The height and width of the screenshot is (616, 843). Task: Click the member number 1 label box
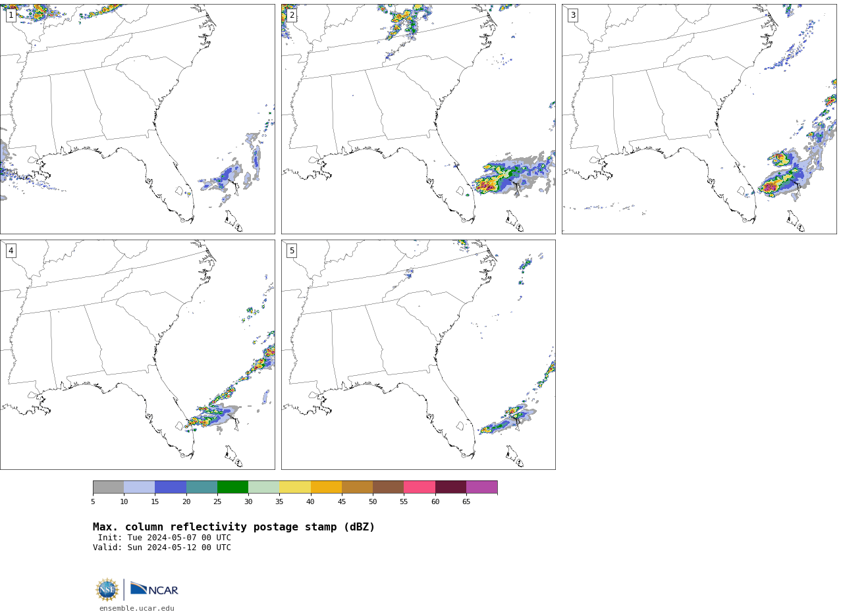[11, 15]
